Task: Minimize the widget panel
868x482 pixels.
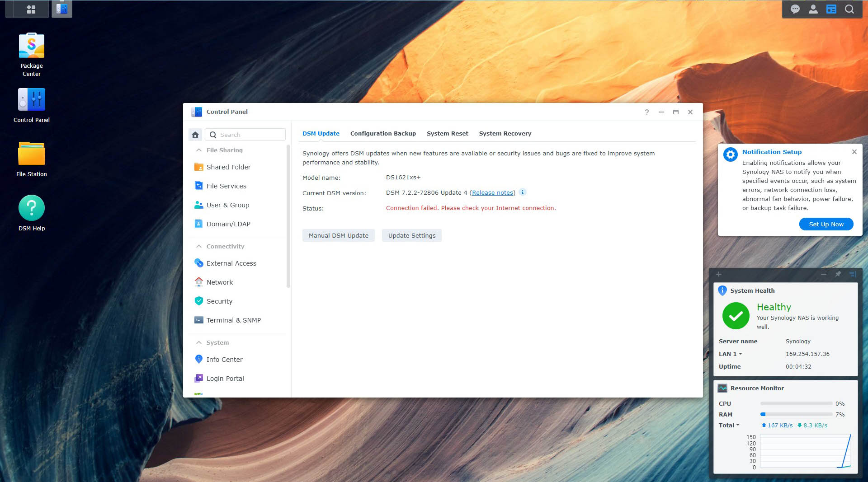Action: click(x=824, y=274)
